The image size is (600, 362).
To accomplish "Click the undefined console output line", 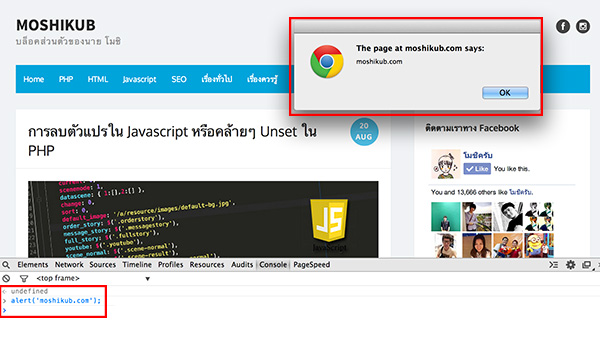I will click(x=29, y=291).
